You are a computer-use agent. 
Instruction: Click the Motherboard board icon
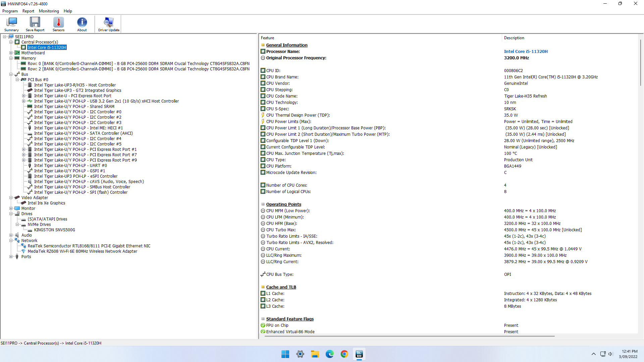coord(17,53)
